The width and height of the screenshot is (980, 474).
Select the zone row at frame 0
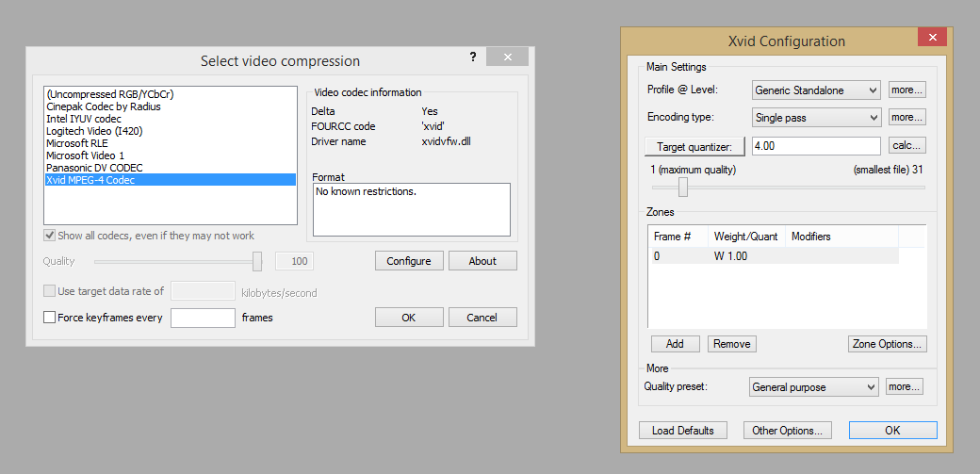tap(773, 256)
